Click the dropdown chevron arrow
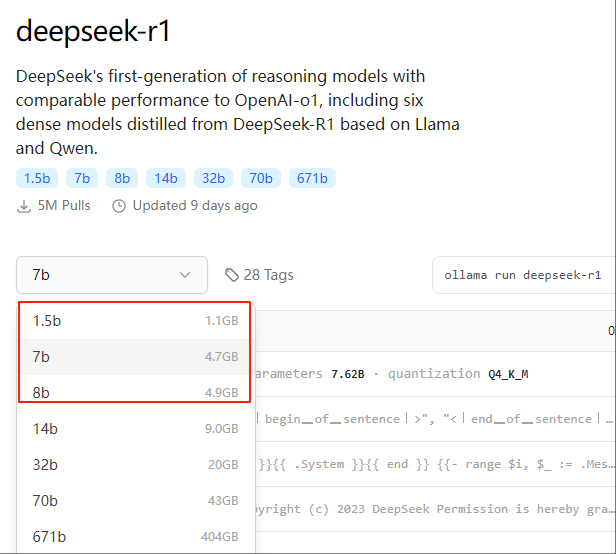 (185, 275)
